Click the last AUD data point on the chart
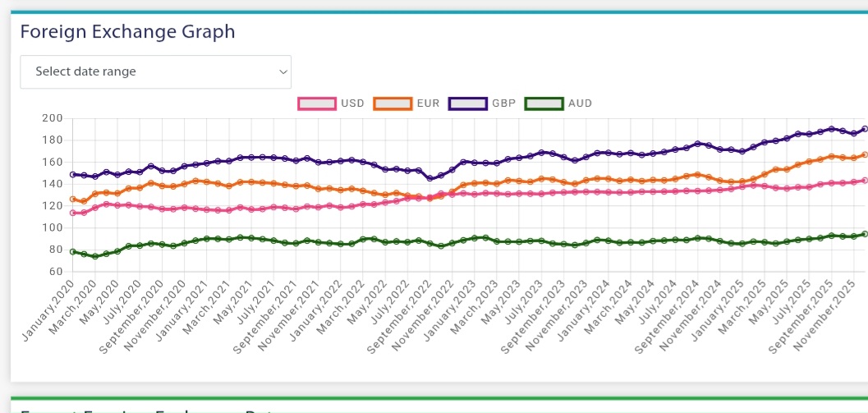This screenshot has width=868, height=413. pos(865,234)
